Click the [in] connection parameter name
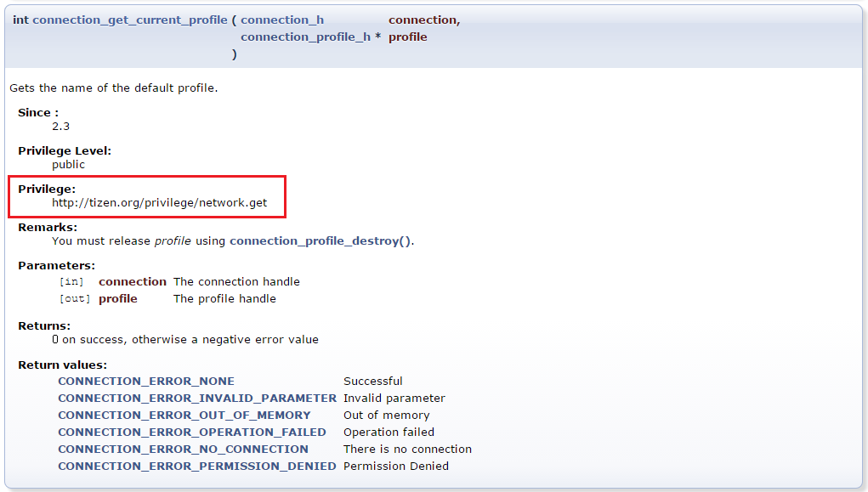The height and width of the screenshot is (492, 868). [x=132, y=281]
